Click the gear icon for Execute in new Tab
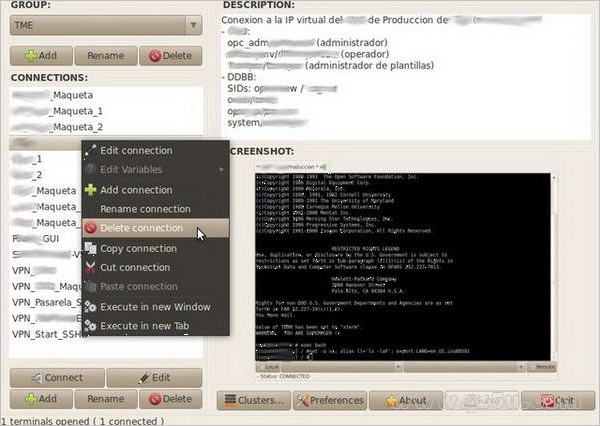The height and width of the screenshot is (426, 600). tap(91, 326)
